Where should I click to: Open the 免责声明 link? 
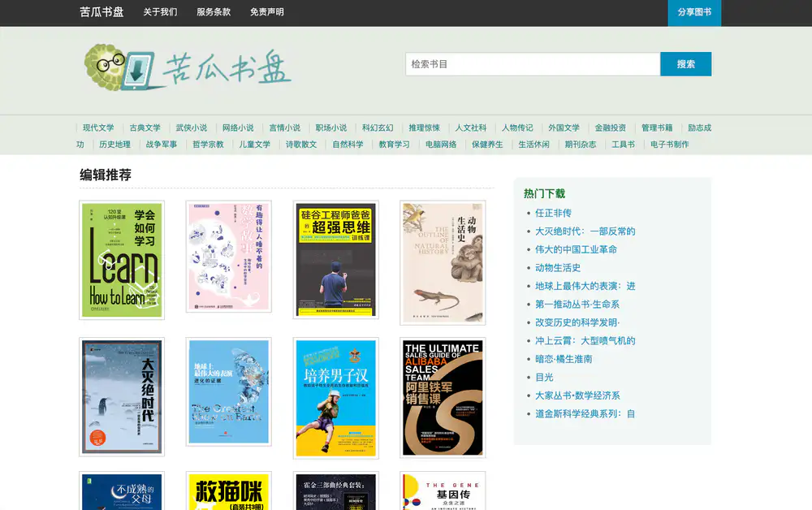pyautogui.click(x=266, y=12)
